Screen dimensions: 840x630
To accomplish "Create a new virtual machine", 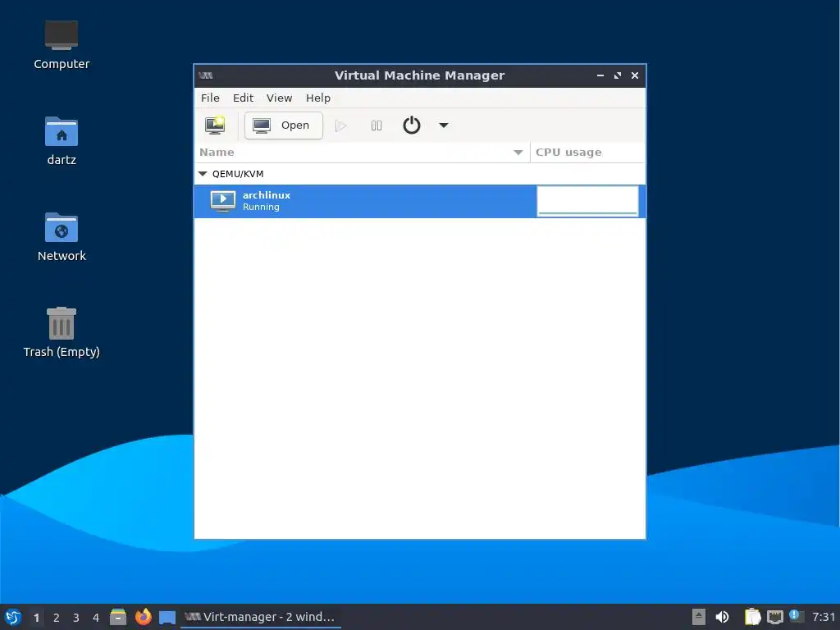I will pyautogui.click(x=215, y=126).
